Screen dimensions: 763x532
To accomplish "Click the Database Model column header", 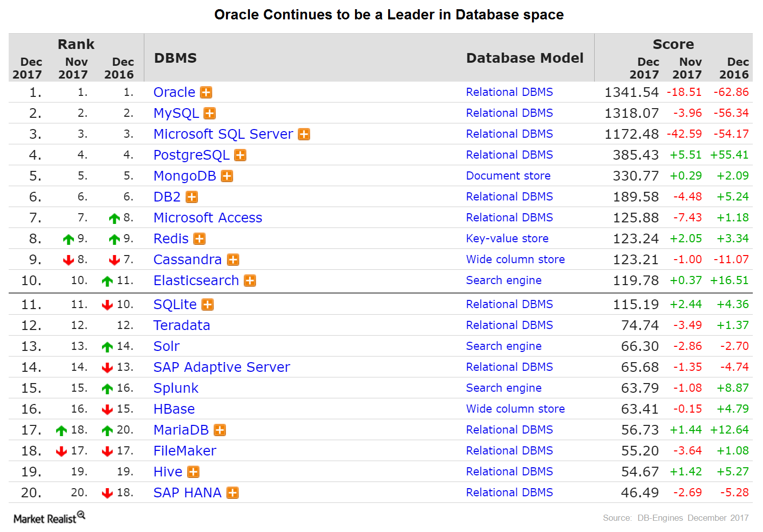I will click(525, 58).
